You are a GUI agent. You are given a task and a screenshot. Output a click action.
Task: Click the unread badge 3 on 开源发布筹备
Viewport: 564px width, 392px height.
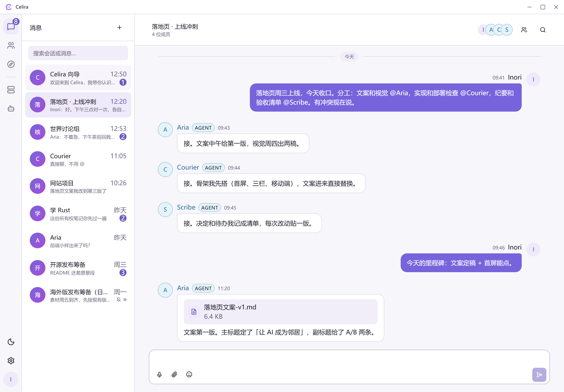pyautogui.click(x=123, y=273)
